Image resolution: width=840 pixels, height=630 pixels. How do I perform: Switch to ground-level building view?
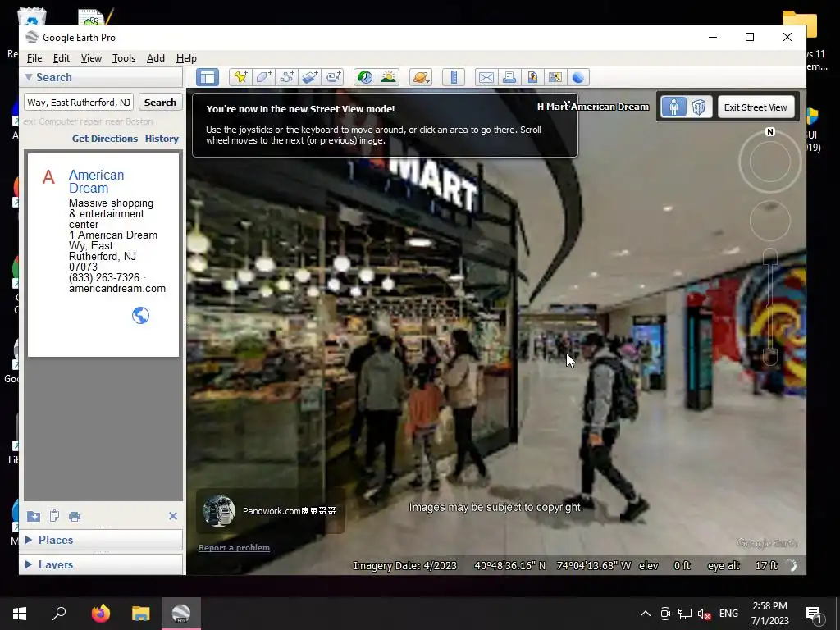[699, 107]
